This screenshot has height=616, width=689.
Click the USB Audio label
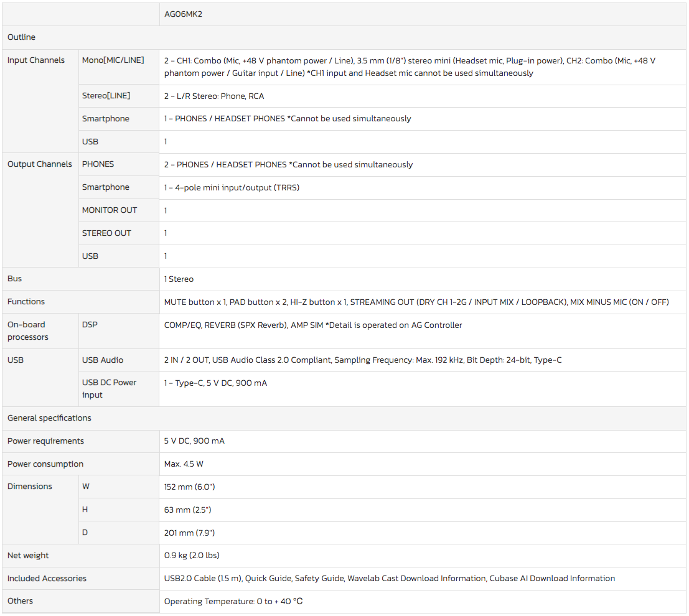pyautogui.click(x=103, y=360)
